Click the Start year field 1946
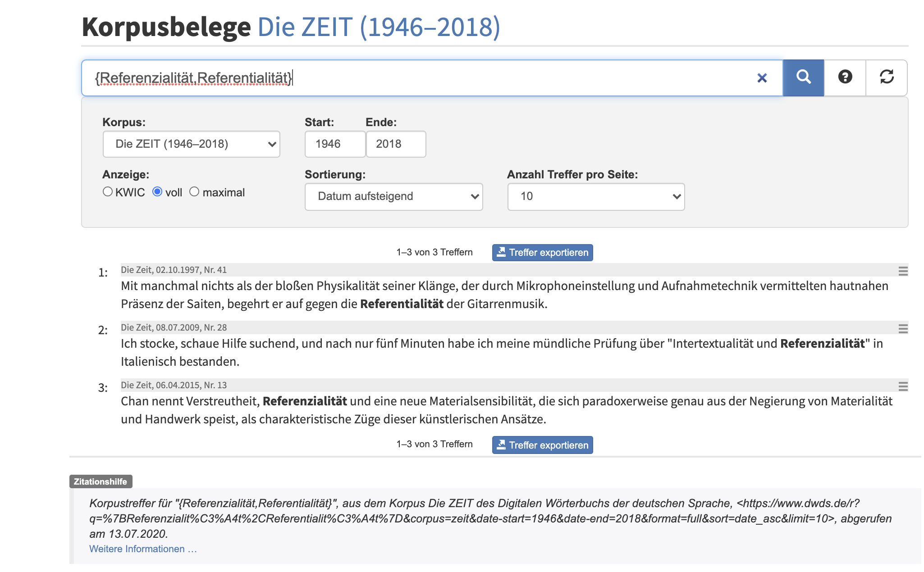 334,144
